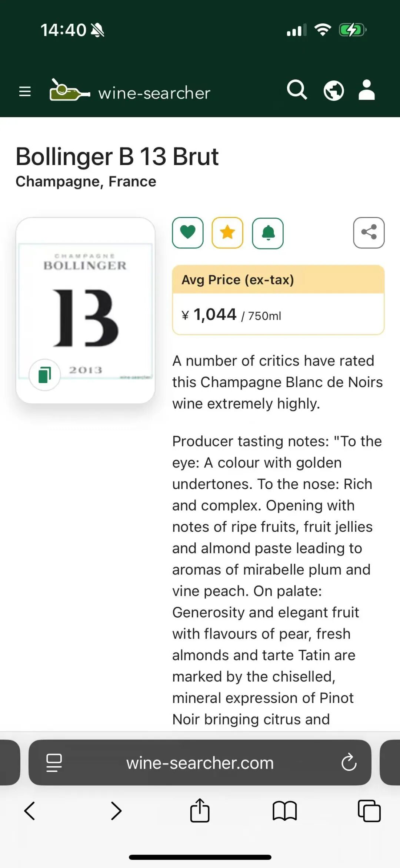400x868 pixels.
Task: Go back to previous page
Action: (x=30, y=811)
